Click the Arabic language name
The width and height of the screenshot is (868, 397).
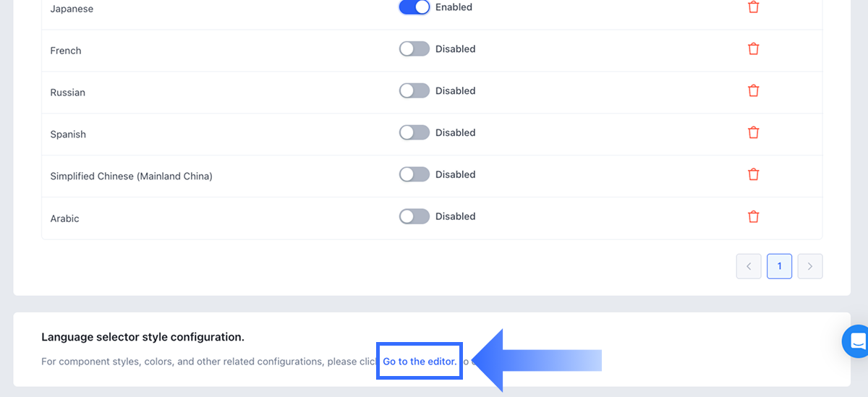[x=65, y=218]
